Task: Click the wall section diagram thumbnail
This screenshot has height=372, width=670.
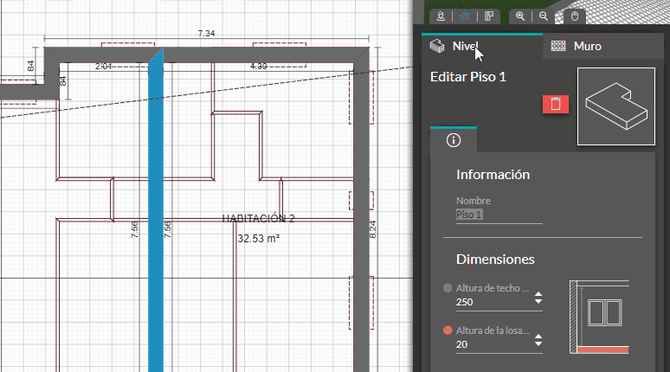Action: pos(599,316)
